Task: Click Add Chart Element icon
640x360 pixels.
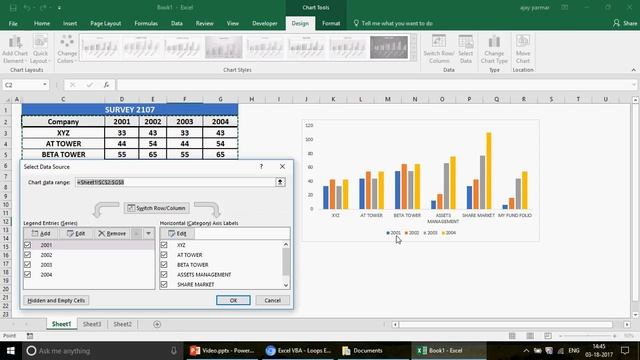Action: (15, 49)
